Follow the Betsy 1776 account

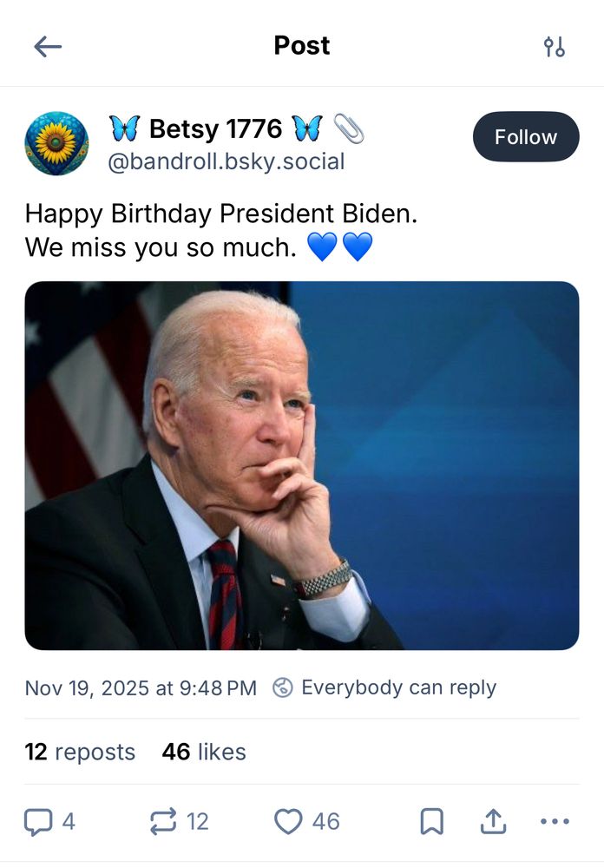525,137
